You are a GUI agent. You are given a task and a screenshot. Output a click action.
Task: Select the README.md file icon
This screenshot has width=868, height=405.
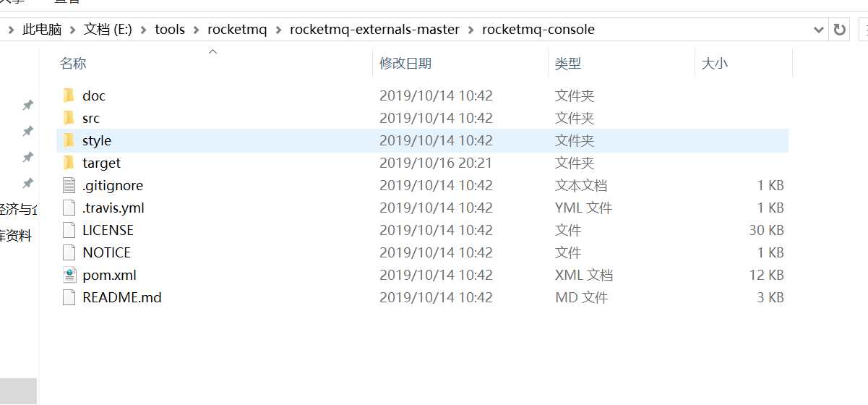tap(69, 297)
